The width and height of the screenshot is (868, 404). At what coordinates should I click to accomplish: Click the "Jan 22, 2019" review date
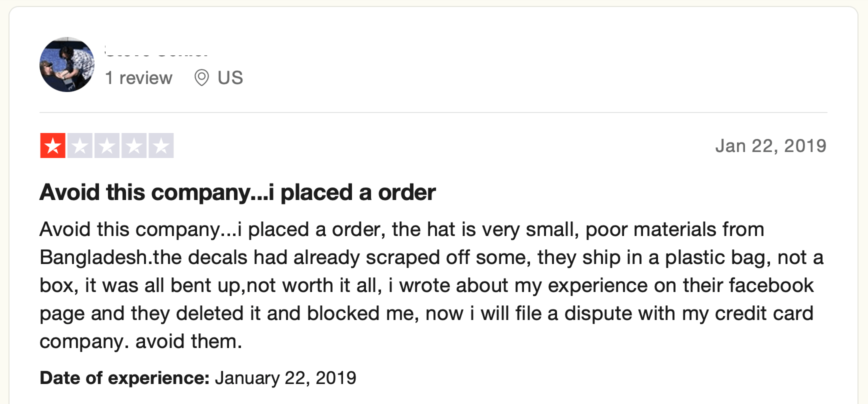tap(770, 146)
